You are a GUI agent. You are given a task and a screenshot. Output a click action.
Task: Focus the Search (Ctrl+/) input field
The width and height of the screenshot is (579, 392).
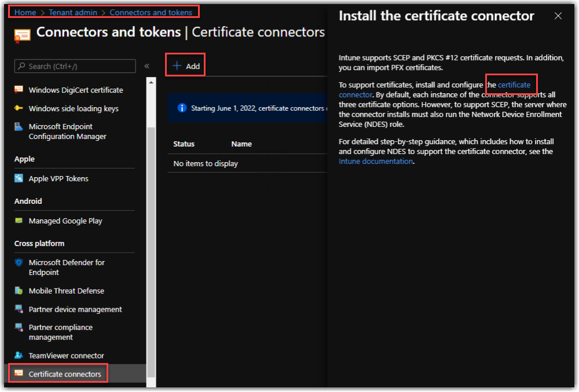pos(75,66)
